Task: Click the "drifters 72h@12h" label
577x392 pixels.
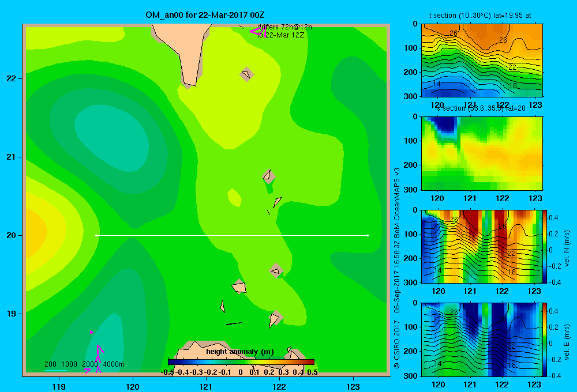Action: (284, 27)
